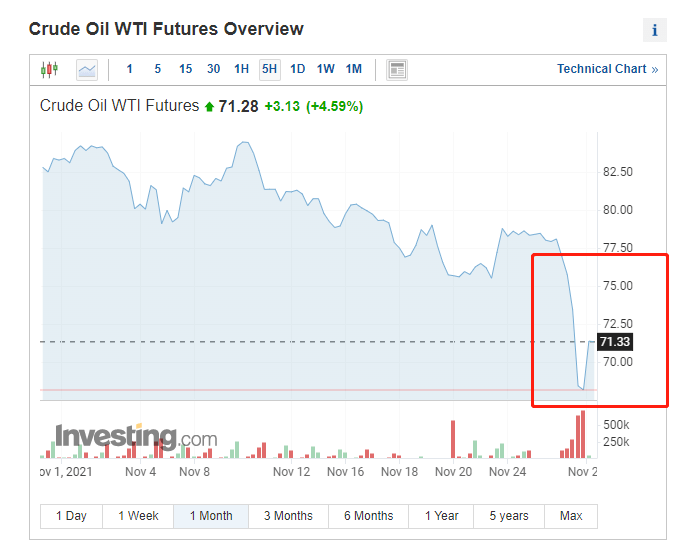This screenshot has width=688, height=551.
Task: Show the 1 Week time range
Action: pos(138,516)
